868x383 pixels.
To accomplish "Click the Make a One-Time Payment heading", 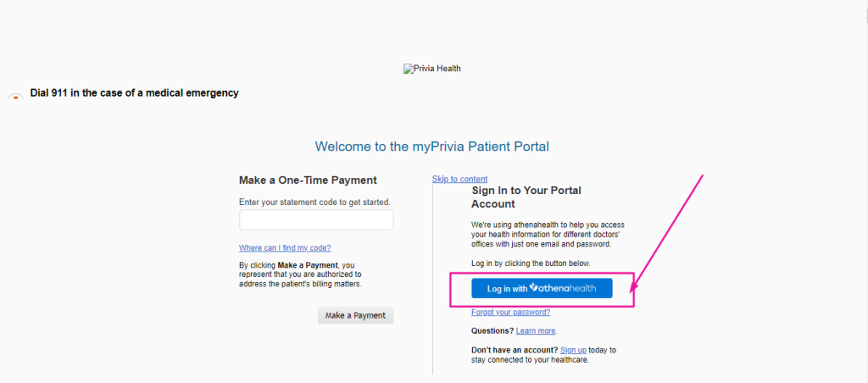I will point(308,180).
